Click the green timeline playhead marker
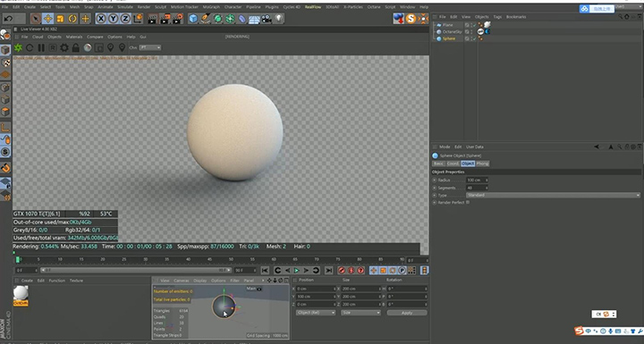Viewport: 644px width, 344px height. pyautogui.click(x=18, y=259)
